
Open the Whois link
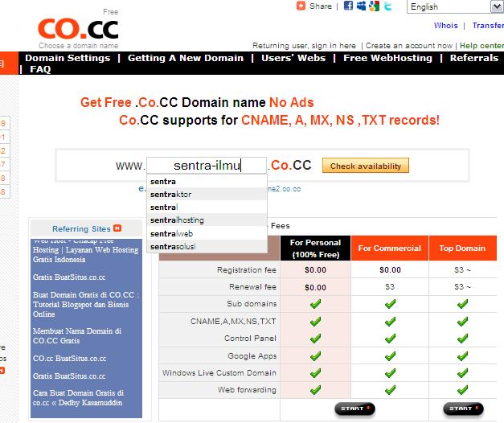(x=446, y=26)
